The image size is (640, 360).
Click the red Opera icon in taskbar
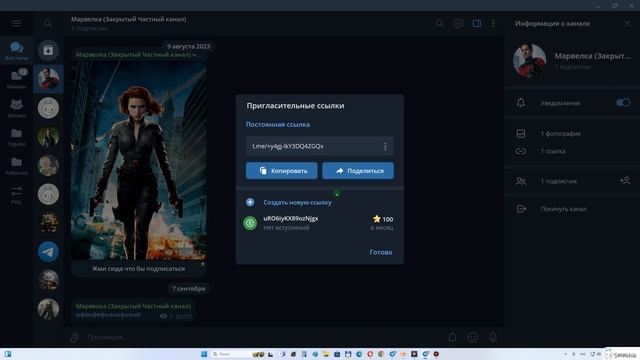tap(370, 354)
